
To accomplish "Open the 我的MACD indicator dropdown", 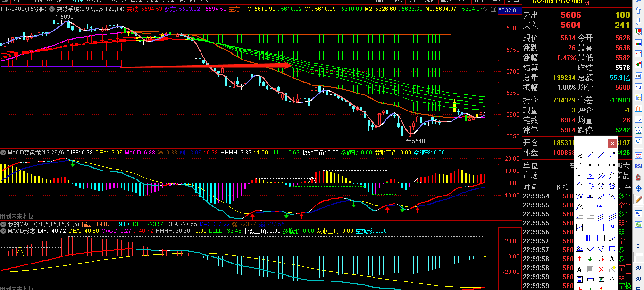I will pyautogui.click(x=4, y=224).
